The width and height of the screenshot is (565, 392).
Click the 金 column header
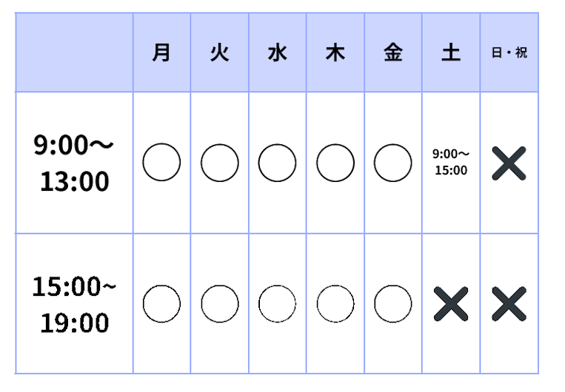[392, 53]
